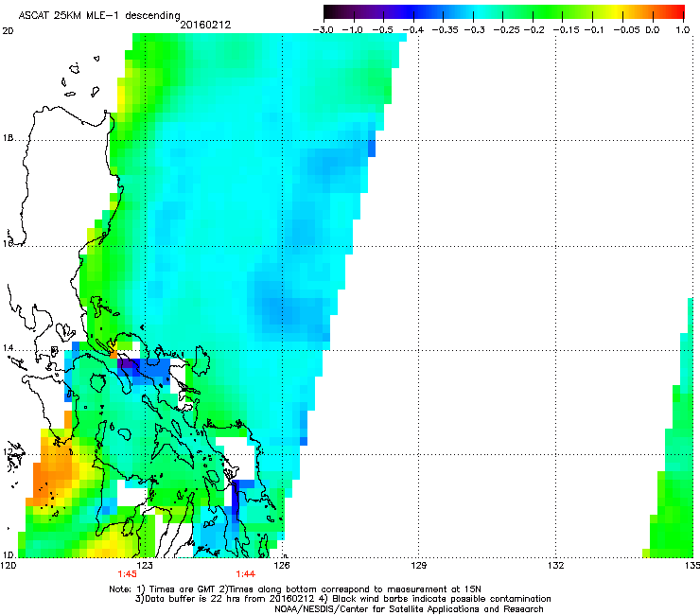Click the '-0.5' colorbar label
Image resolution: width=700 pixels, height=615 pixels.
click(382, 30)
